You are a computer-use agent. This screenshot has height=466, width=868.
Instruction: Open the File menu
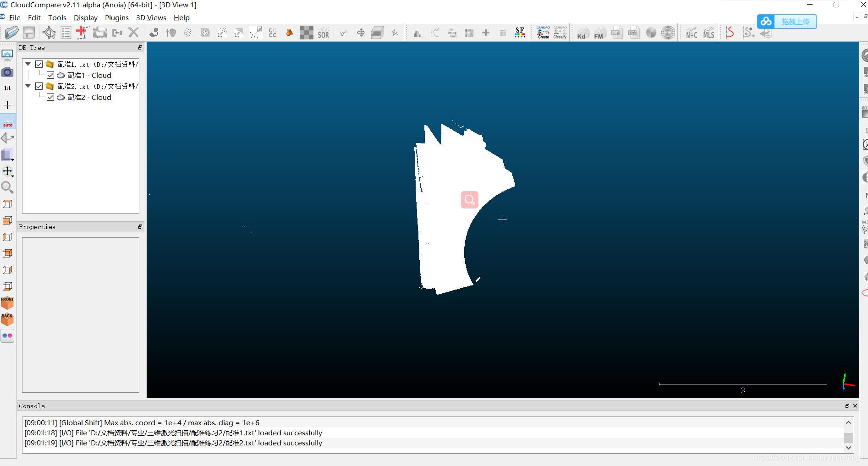tap(15, 17)
